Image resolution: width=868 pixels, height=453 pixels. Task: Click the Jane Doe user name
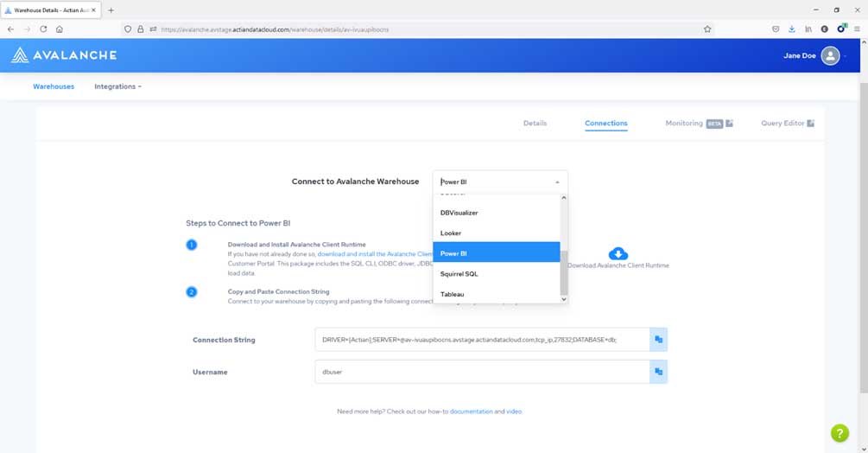click(800, 55)
